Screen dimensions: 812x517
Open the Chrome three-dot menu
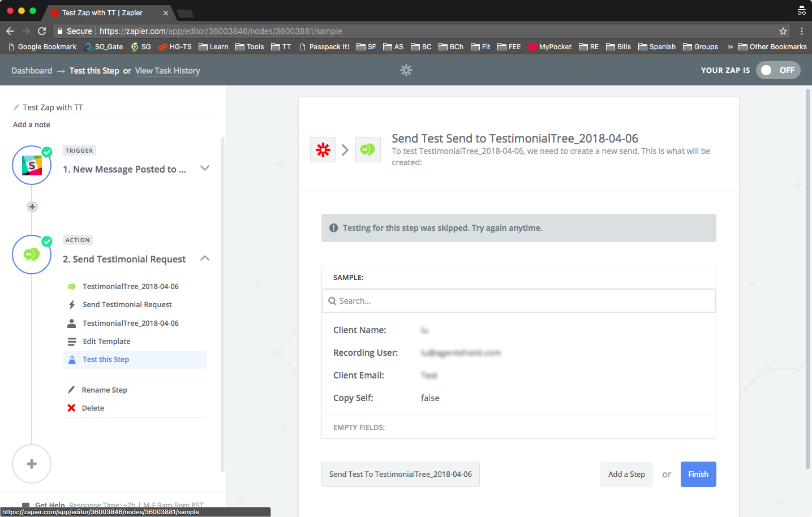tap(802, 31)
